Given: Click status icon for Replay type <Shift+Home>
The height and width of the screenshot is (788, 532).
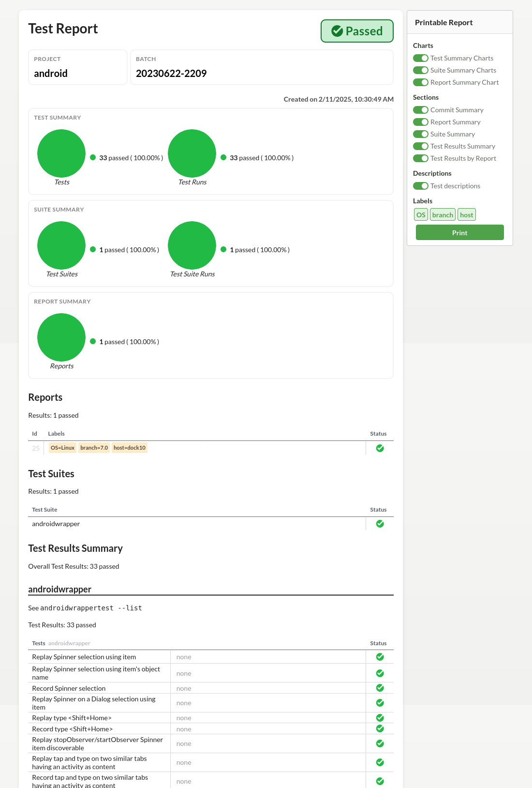Looking at the screenshot, I should click(x=380, y=718).
